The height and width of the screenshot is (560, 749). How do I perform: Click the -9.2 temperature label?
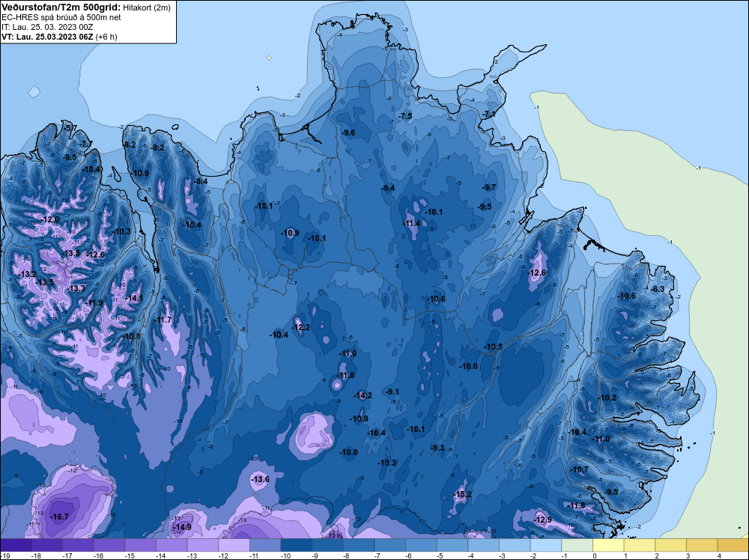point(157,147)
